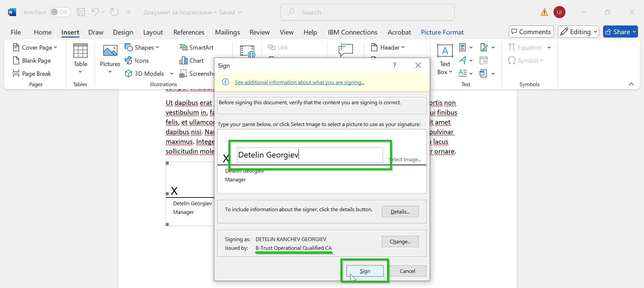The width and height of the screenshot is (644, 288).
Task: Click the Share button
Action: [620, 32]
